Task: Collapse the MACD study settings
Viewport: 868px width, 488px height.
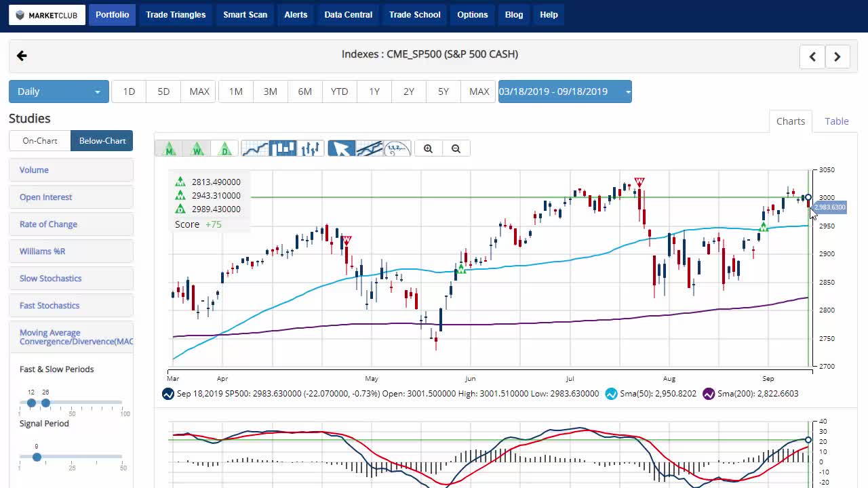Action: 71,337
